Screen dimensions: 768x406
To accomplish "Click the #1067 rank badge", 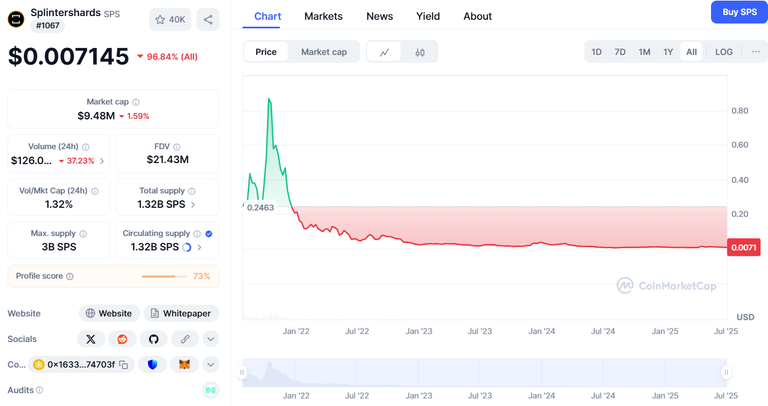I will pyautogui.click(x=48, y=25).
